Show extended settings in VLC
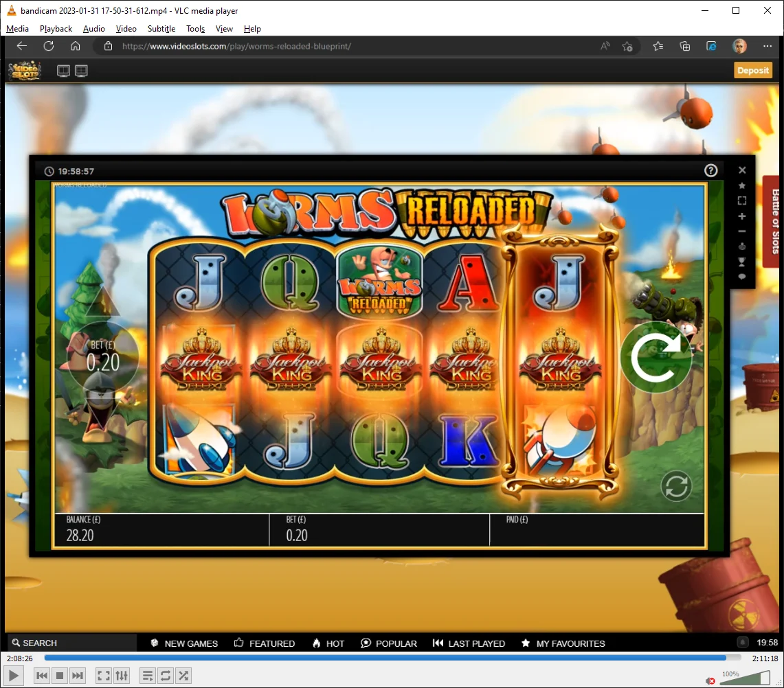 [x=122, y=676]
